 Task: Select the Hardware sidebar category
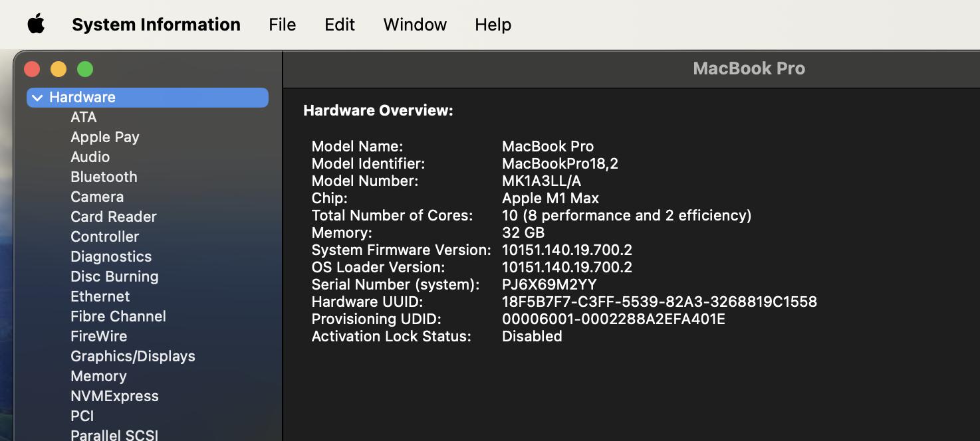pos(148,97)
